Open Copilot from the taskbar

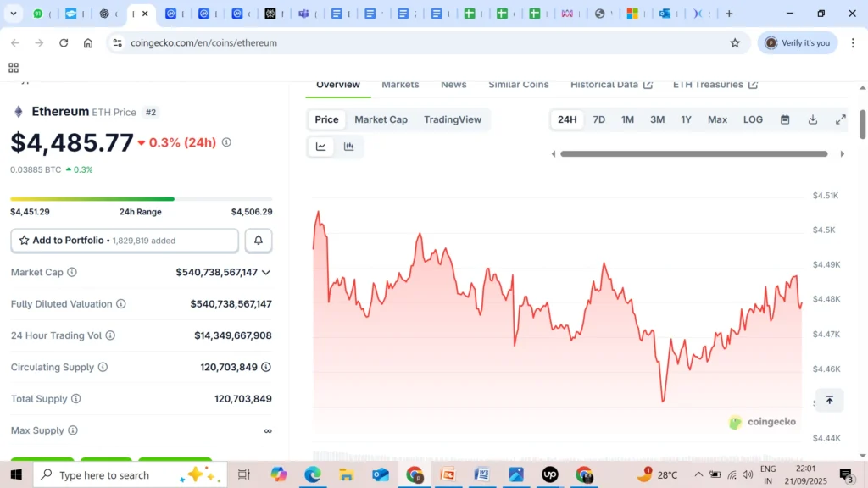click(x=278, y=474)
